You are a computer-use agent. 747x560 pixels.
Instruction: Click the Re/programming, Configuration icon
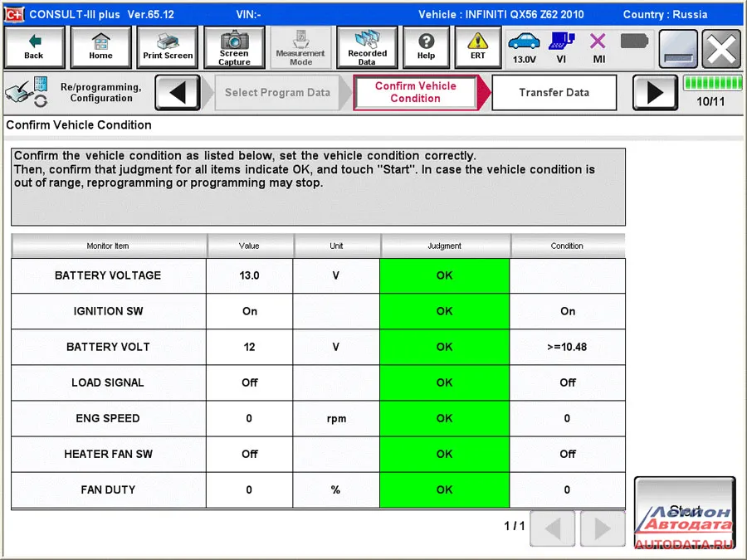click(27, 92)
